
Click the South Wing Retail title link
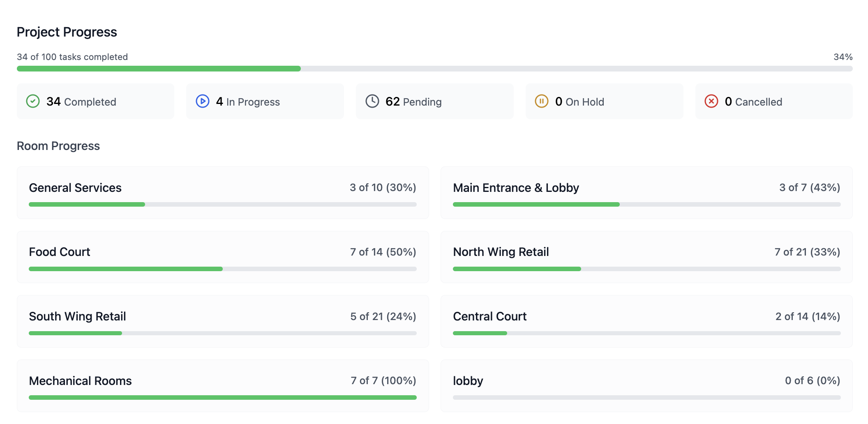[x=77, y=316]
